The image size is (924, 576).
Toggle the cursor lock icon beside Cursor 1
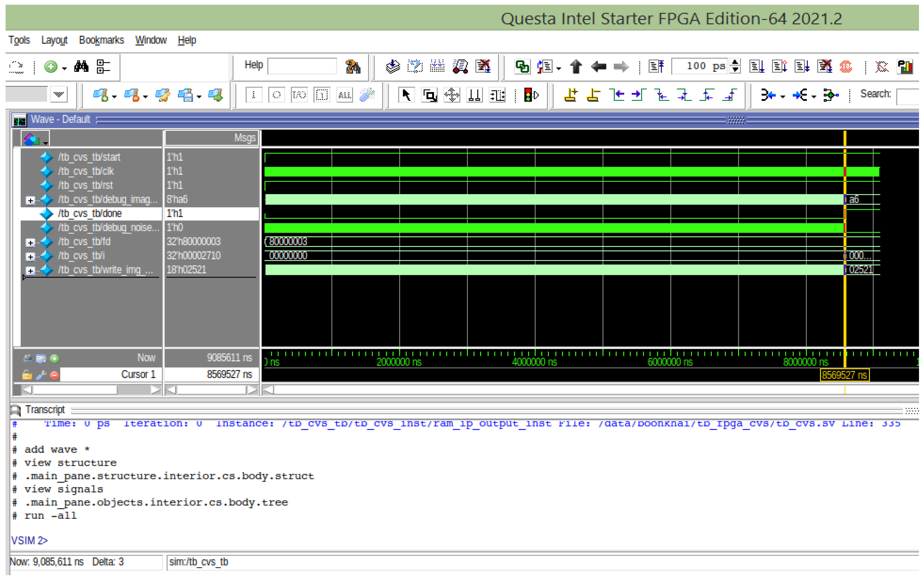[27, 376]
